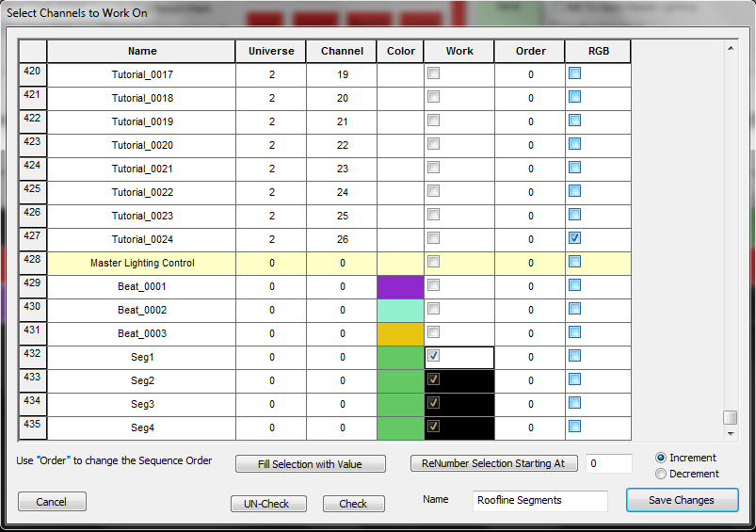
Task: Click Fill Selection with Value button
Action: pyautogui.click(x=310, y=464)
